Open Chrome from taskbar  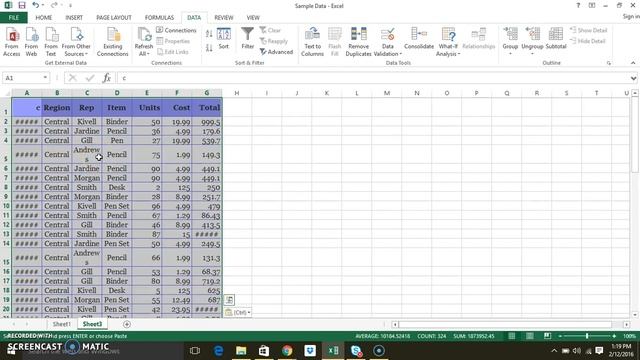tap(287, 350)
